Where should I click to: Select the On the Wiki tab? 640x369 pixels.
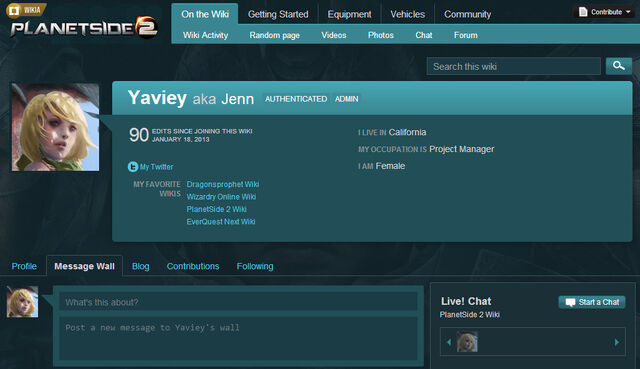[205, 14]
